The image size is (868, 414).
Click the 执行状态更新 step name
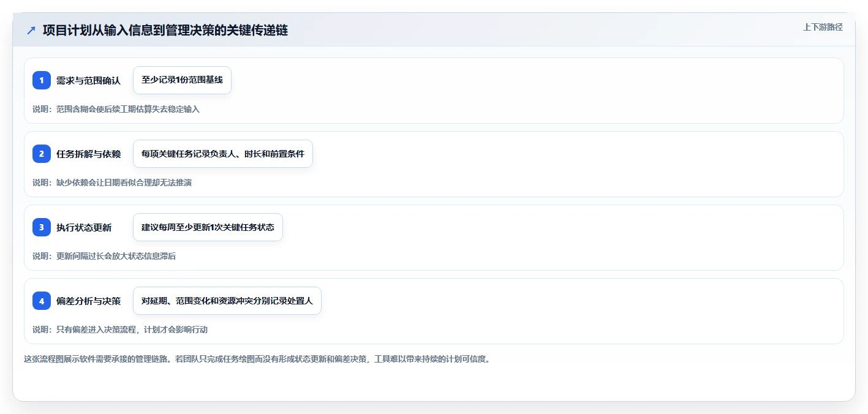[x=84, y=228]
